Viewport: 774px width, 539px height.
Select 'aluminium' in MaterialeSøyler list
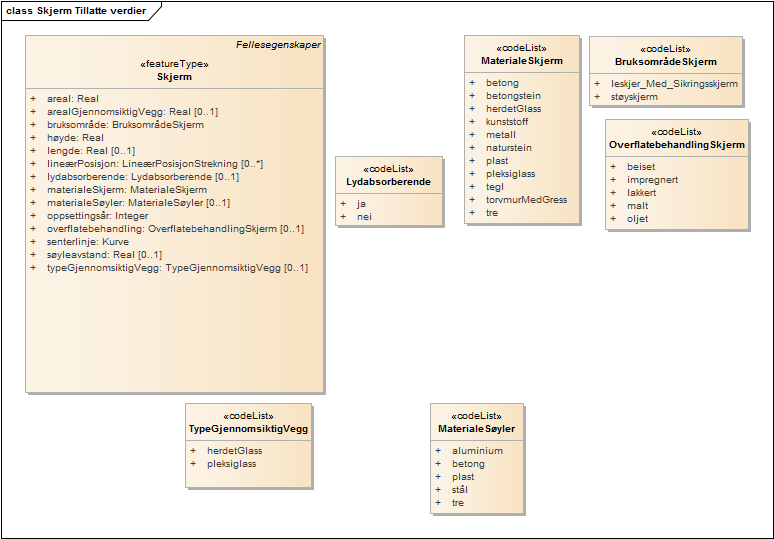pos(477,451)
